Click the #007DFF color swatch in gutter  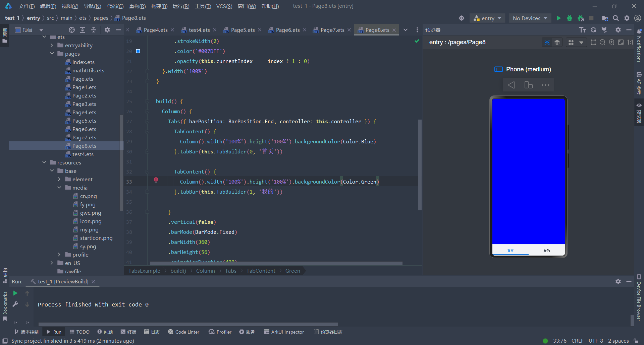click(x=138, y=51)
